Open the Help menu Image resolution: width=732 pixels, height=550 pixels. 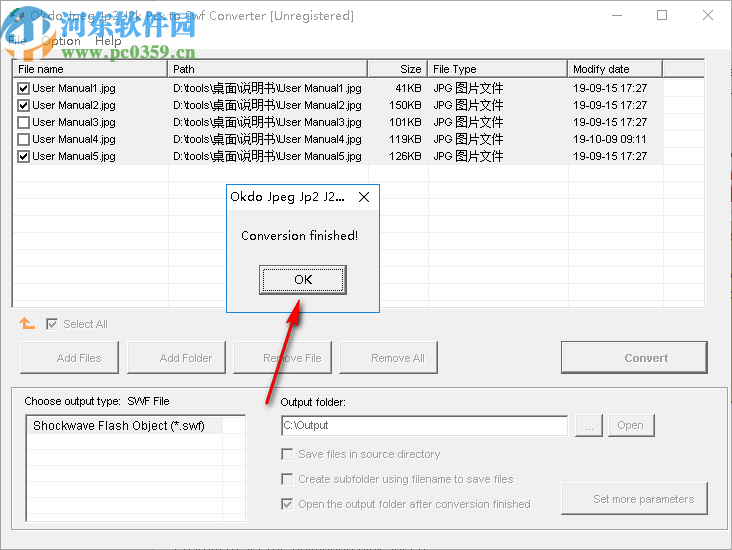108,41
